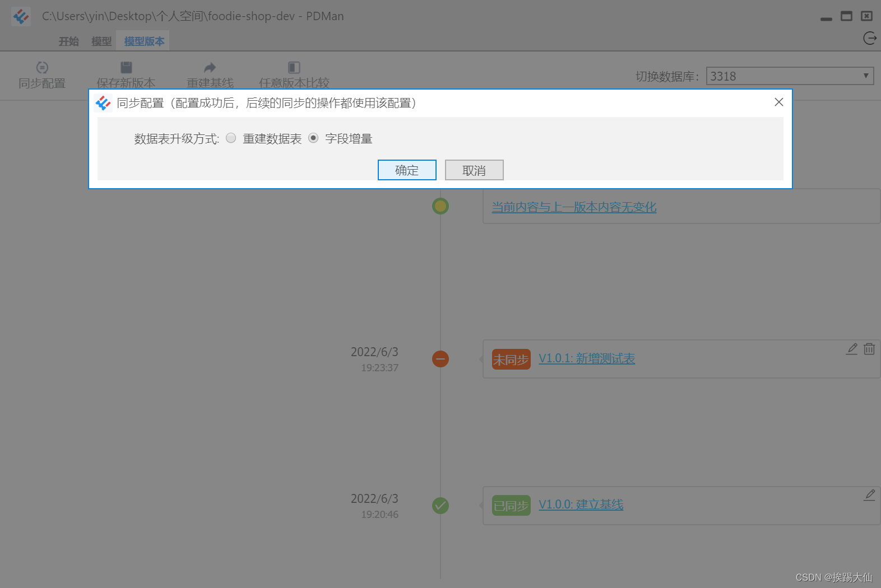Switch to the 开始 tab
The width and height of the screenshot is (881, 588).
click(69, 41)
